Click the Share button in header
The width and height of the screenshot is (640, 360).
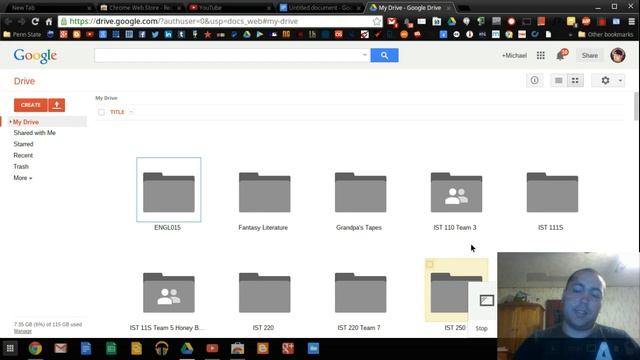click(x=590, y=56)
